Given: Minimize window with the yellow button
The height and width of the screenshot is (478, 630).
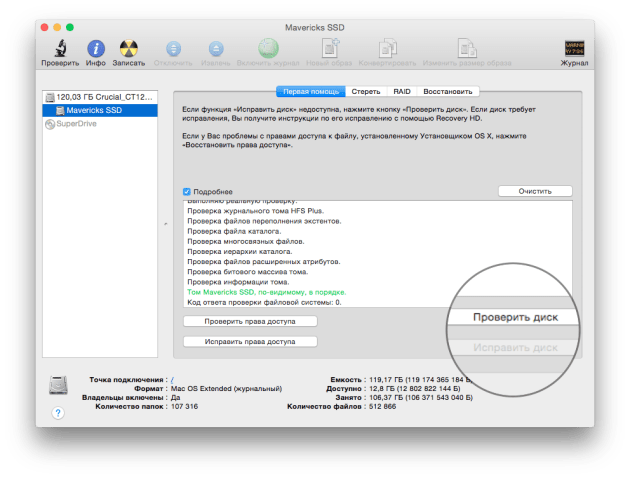Looking at the screenshot, I should coord(57,27).
